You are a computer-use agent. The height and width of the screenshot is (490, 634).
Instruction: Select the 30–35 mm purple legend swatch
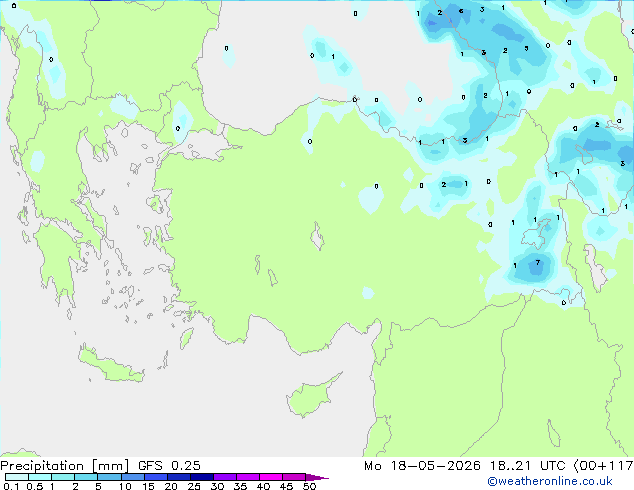click(225, 477)
